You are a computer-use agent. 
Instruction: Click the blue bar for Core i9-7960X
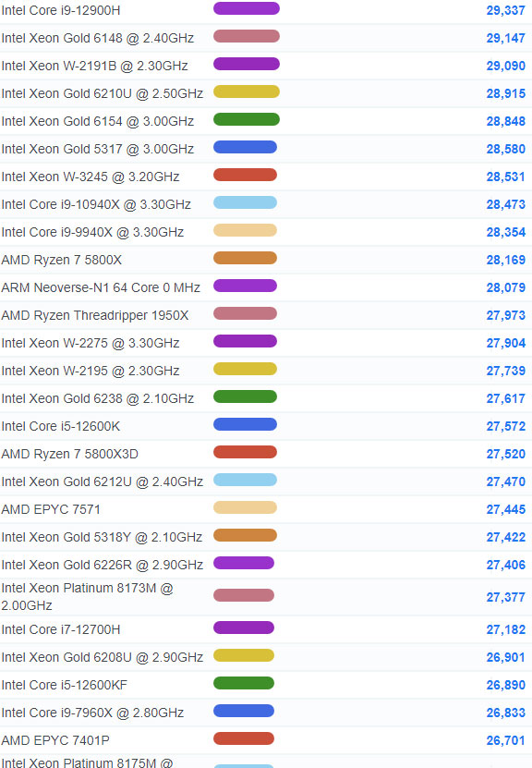point(243,711)
